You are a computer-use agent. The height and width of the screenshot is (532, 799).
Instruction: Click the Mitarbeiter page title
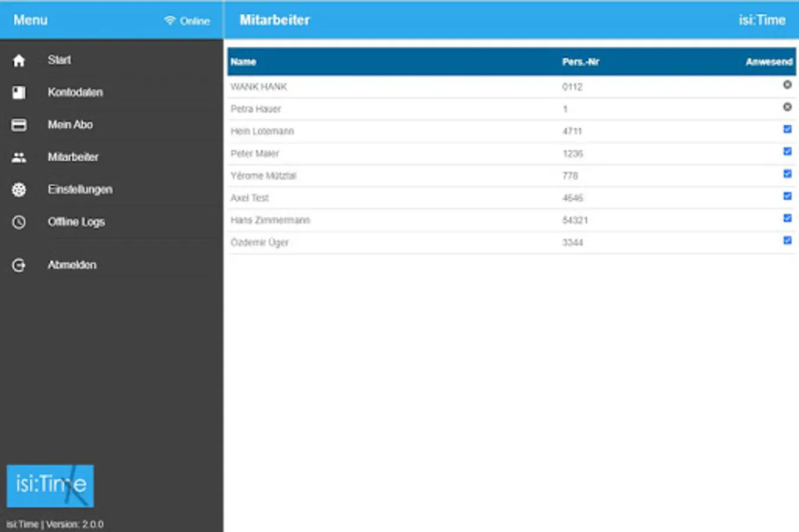pos(274,20)
